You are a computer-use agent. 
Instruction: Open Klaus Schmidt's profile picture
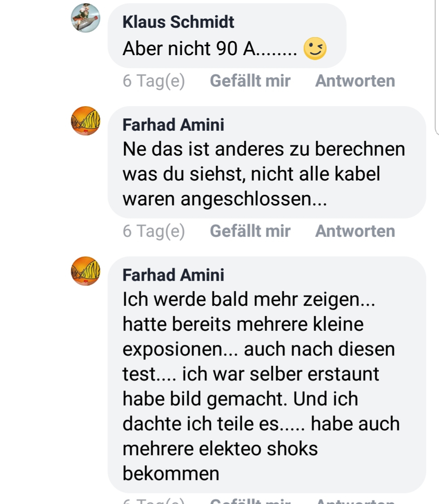[x=85, y=18]
